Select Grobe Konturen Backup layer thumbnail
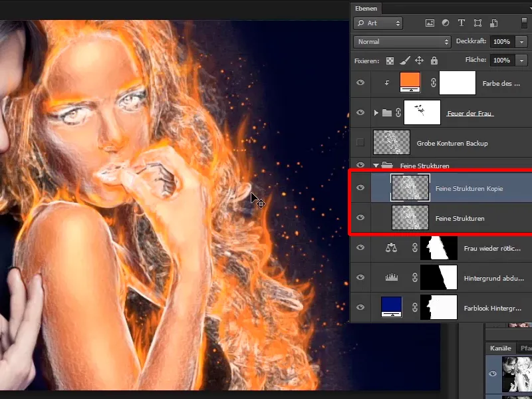 (392, 142)
